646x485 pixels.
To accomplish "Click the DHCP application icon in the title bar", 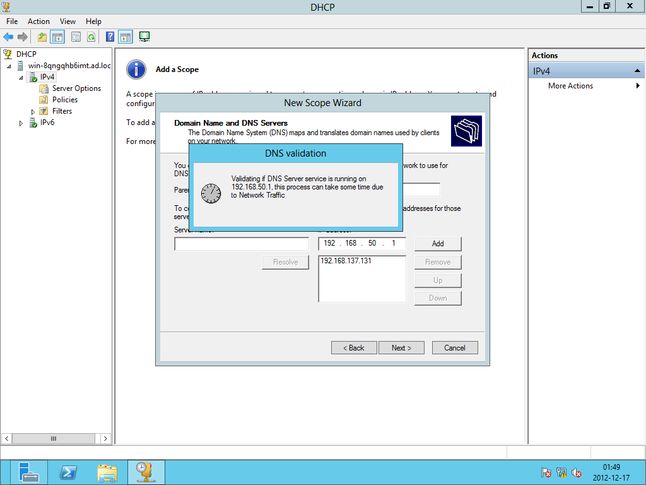I will 6,6.
